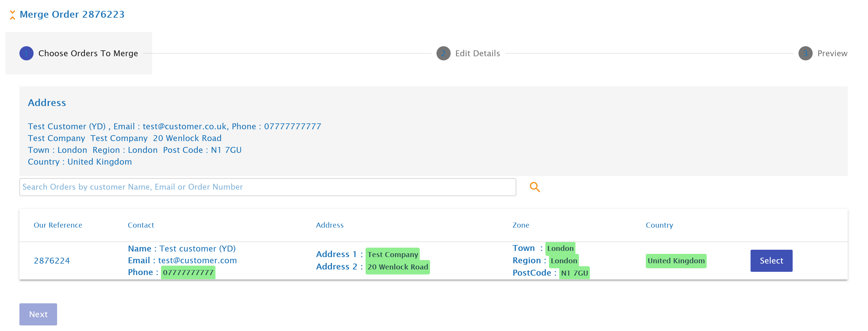Focus the Search Orders input field
Viewport: 868px width, 331px height.
(x=267, y=187)
